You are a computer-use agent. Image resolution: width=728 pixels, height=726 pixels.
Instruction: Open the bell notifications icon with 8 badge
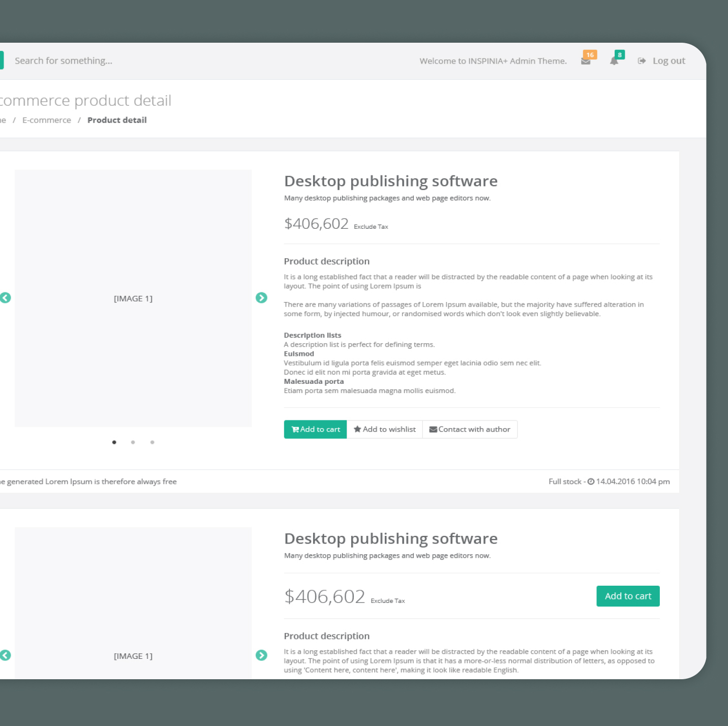pos(614,61)
